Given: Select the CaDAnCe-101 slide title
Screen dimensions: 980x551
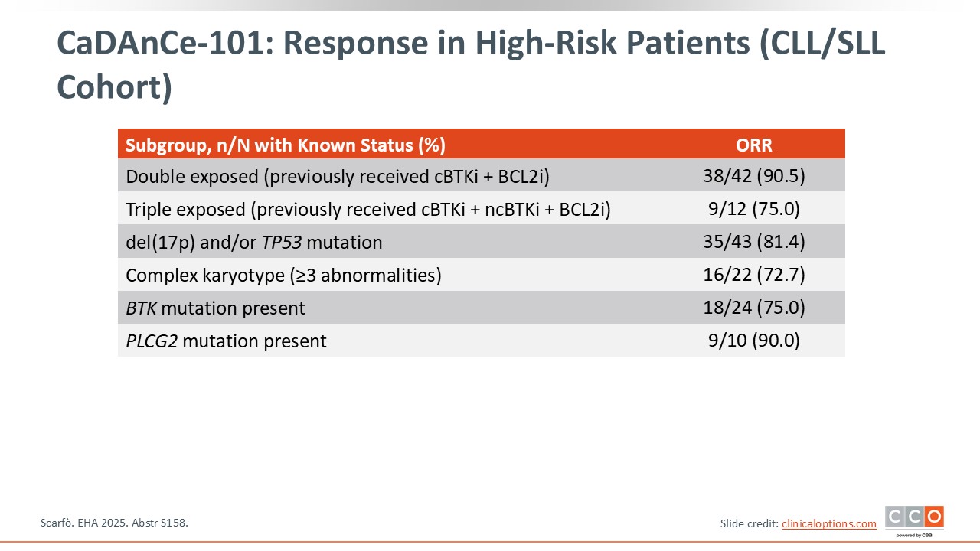Looking at the screenshot, I should point(471,65).
